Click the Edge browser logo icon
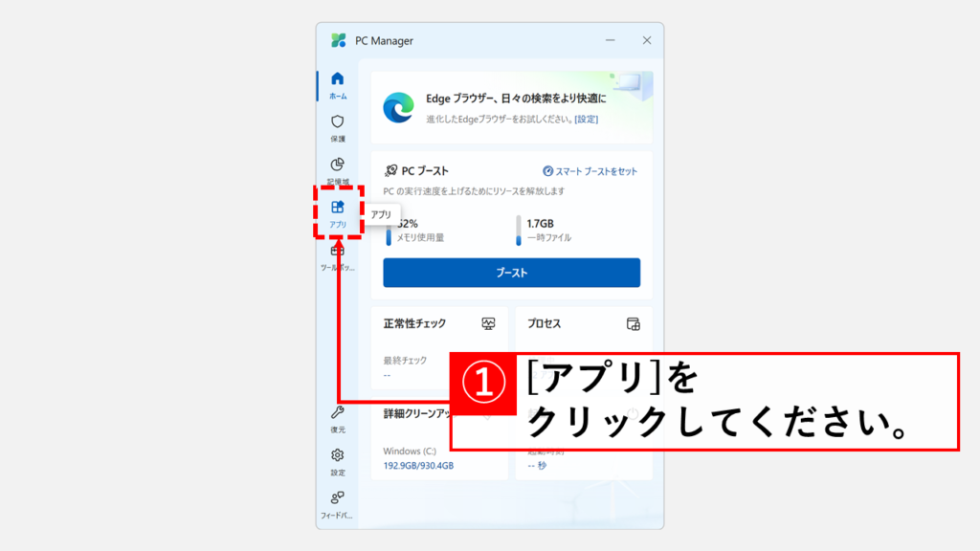This screenshot has height=551, width=980. [x=398, y=107]
